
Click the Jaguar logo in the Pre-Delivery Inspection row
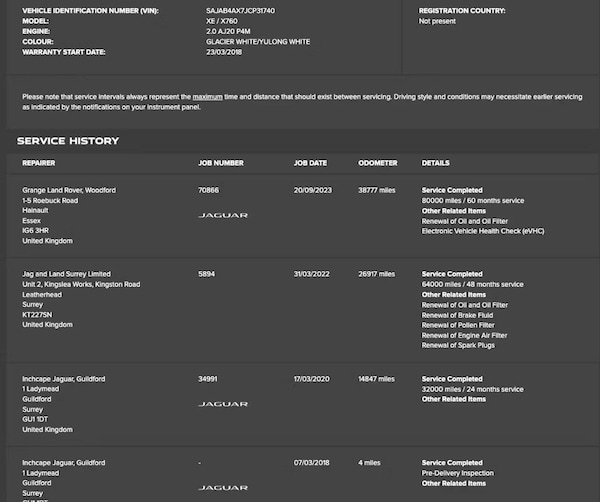tap(223, 487)
